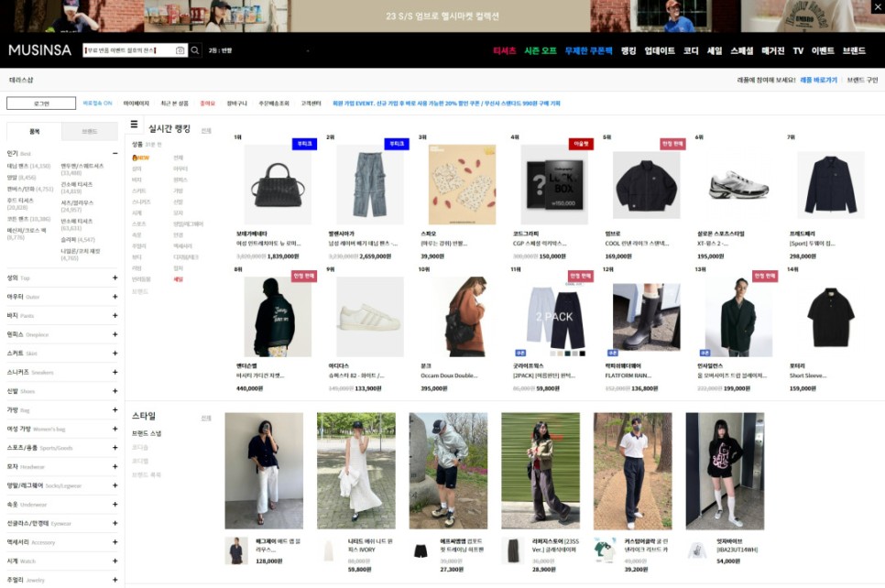Open 마이페이지 link

(x=136, y=103)
